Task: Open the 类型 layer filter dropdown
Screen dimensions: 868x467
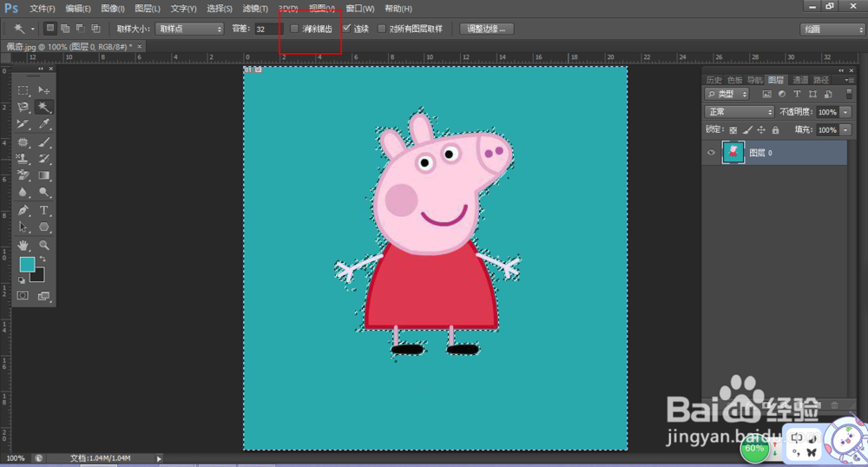Action: pos(727,94)
